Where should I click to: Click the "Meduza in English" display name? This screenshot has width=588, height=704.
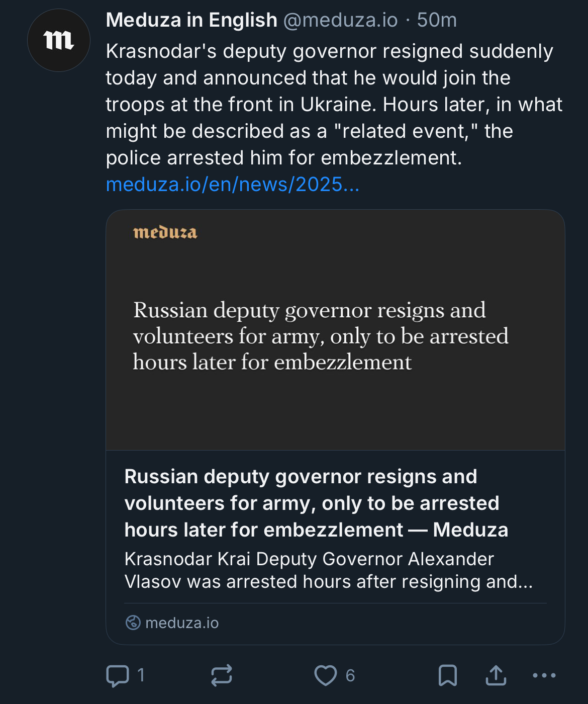[191, 20]
